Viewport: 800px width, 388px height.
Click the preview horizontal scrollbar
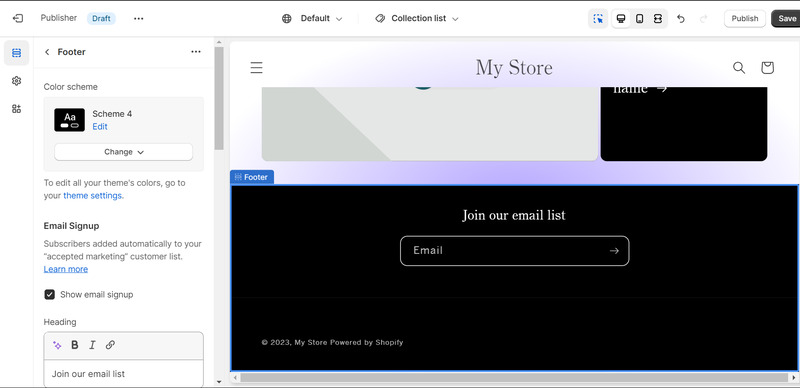coord(514,377)
